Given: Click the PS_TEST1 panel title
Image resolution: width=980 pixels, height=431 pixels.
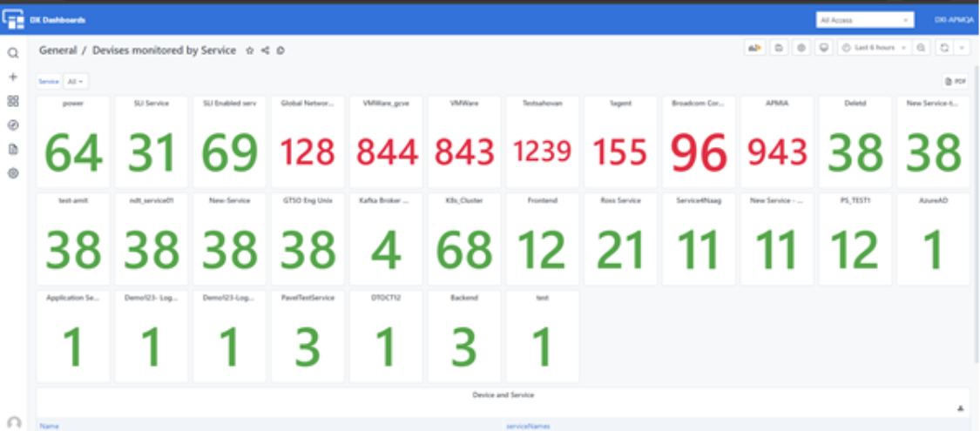Looking at the screenshot, I should [x=855, y=200].
